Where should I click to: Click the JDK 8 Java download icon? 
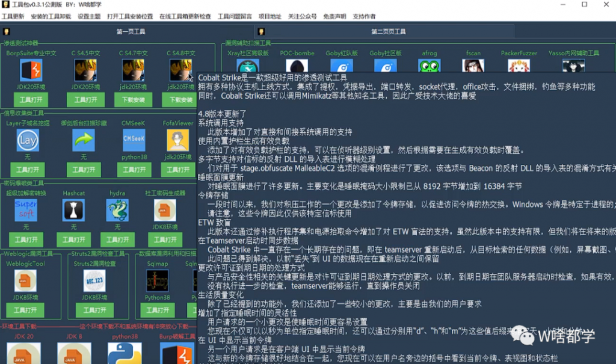tap(74, 353)
